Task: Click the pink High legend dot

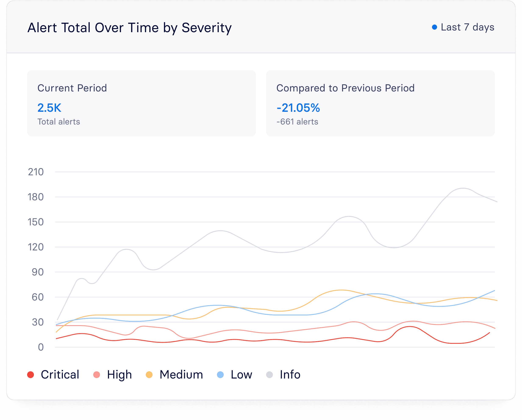Action: click(97, 374)
